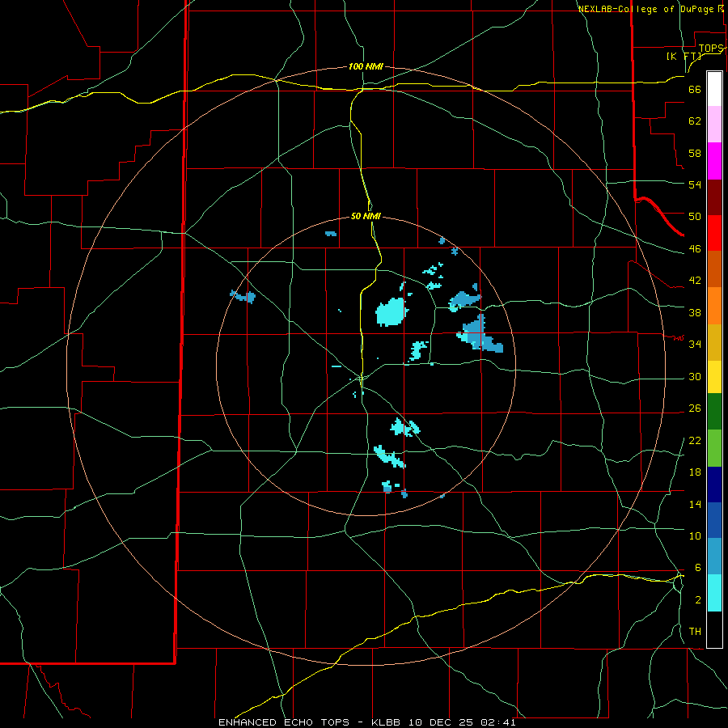728x728 pixels.
Task: Click the [K FT] units label
Action: tap(684, 57)
